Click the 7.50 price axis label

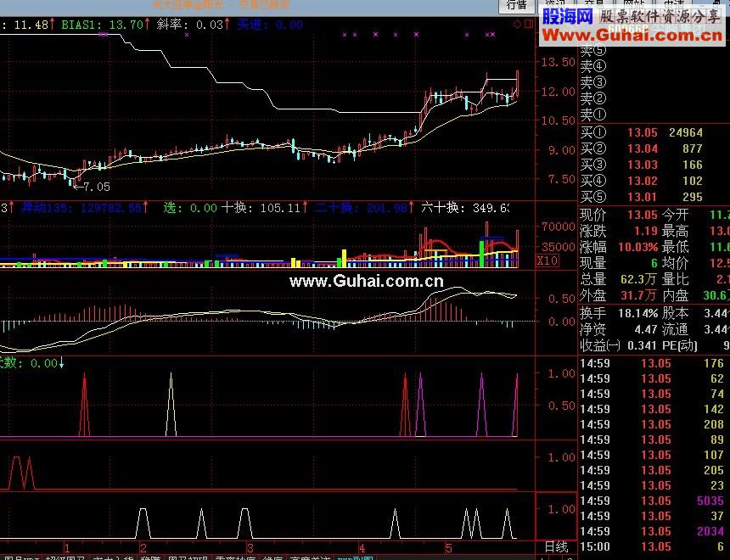[561, 179]
